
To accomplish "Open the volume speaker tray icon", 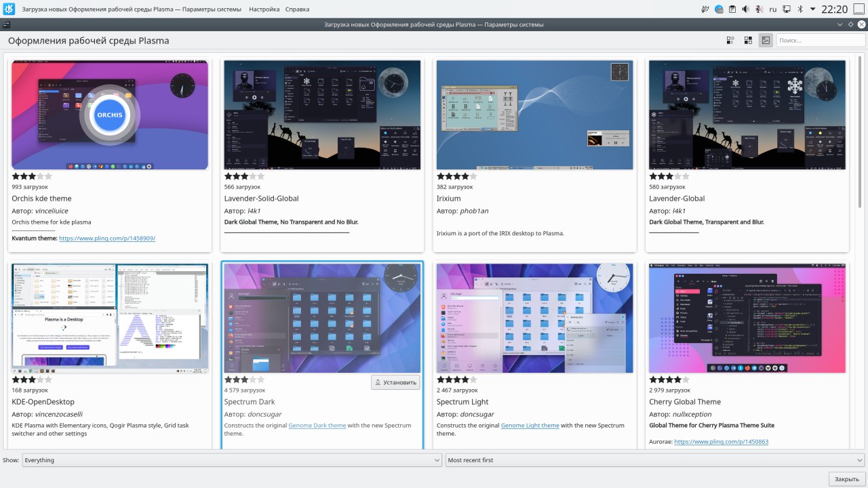I will [x=745, y=9].
